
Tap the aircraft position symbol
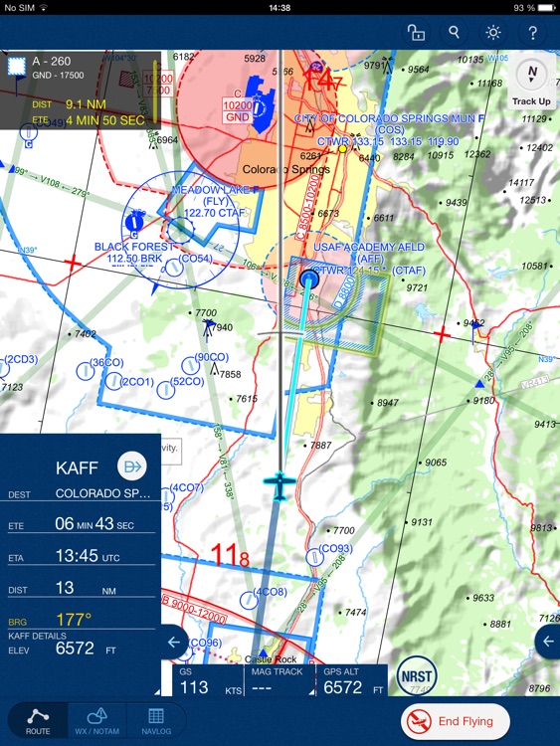(x=280, y=485)
